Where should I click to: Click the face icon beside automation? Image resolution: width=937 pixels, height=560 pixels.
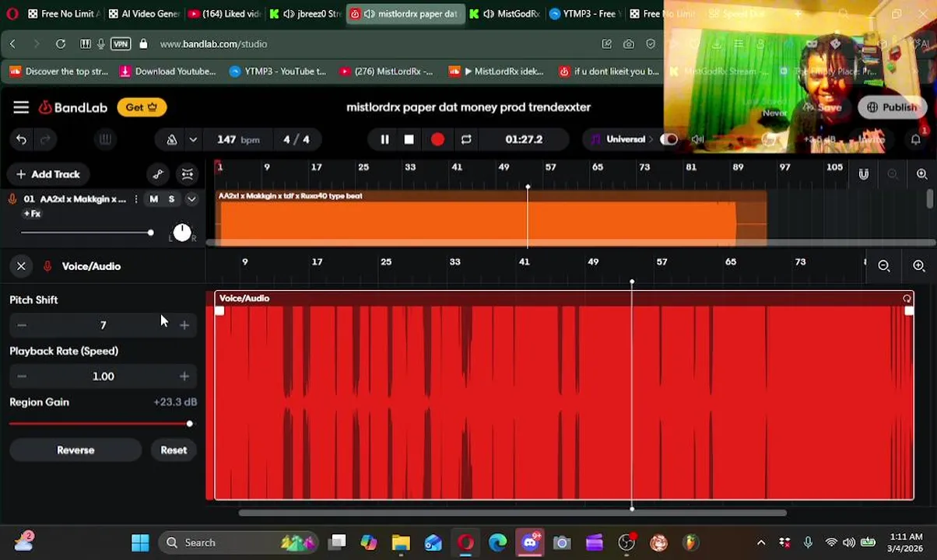188,174
